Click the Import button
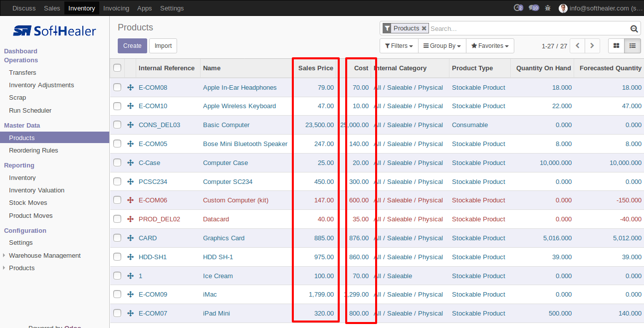644x328 pixels. pos(163,46)
